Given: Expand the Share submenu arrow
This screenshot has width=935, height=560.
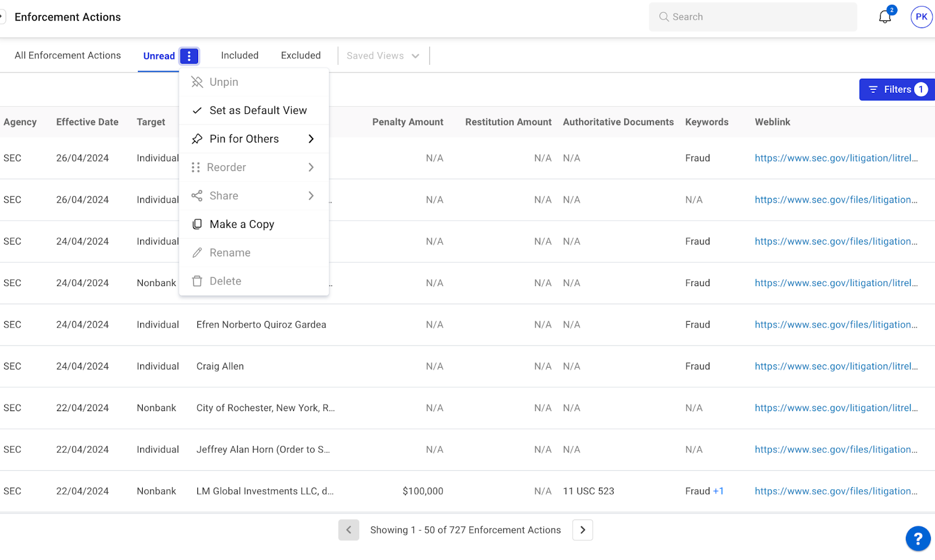Looking at the screenshot, I should [x=311, y=196].
